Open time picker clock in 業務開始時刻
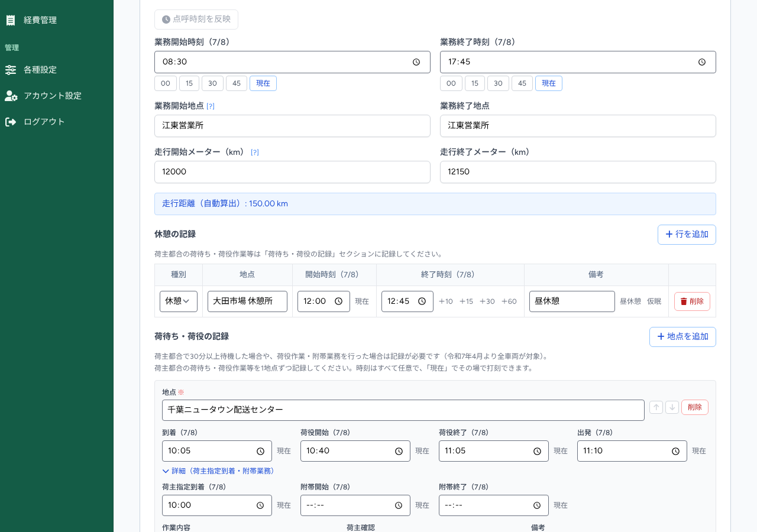757x532 pixels. tap(416, 62)
